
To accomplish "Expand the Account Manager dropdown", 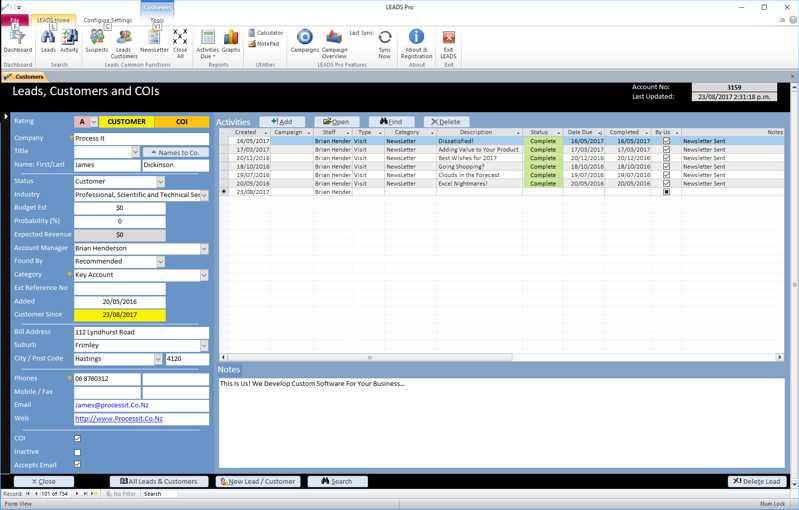I will [x=204, y=249].
